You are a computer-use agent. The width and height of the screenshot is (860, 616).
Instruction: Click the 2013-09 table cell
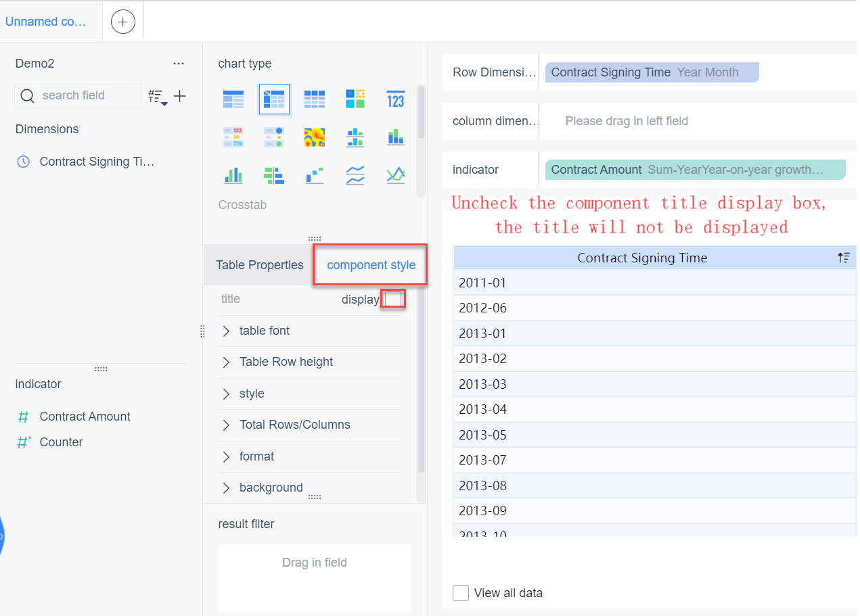(654, 511)
